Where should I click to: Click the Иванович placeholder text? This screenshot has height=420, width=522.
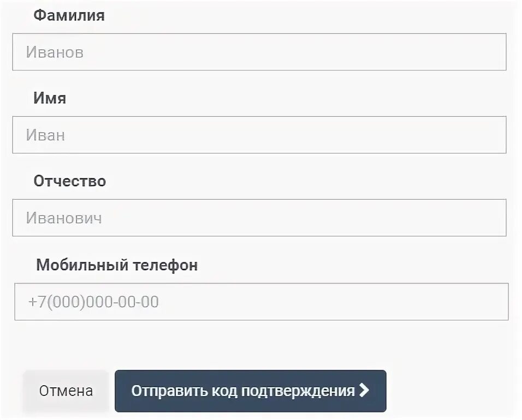[64, 218]
